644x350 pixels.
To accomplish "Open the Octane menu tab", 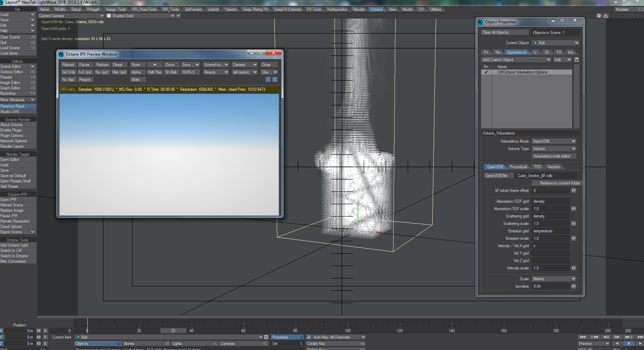I will click(377, 9).
